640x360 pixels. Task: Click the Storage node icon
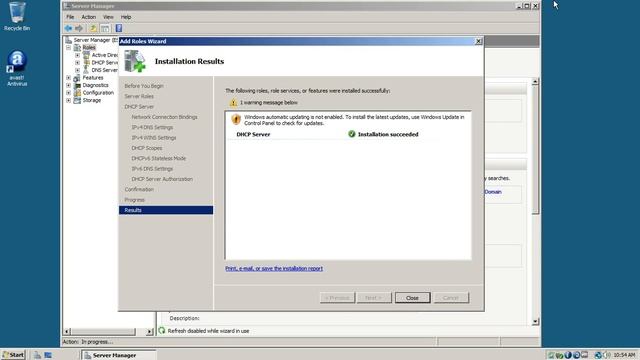[x=77, y=100]
